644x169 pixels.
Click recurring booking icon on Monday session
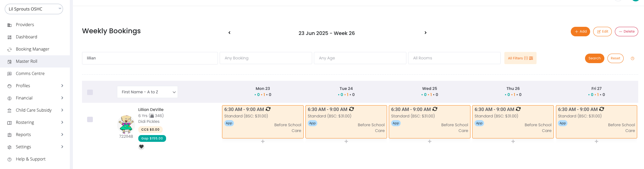[x=268, y=109]
